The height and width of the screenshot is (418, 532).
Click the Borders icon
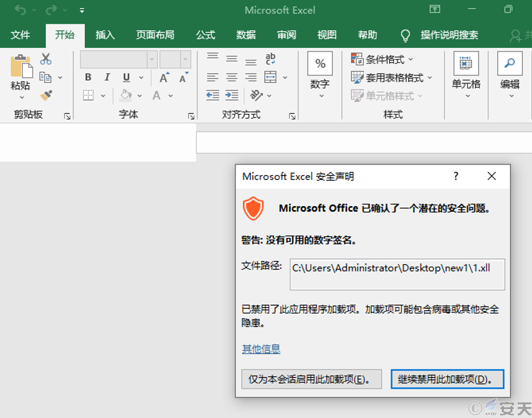[x=88, y=95]
